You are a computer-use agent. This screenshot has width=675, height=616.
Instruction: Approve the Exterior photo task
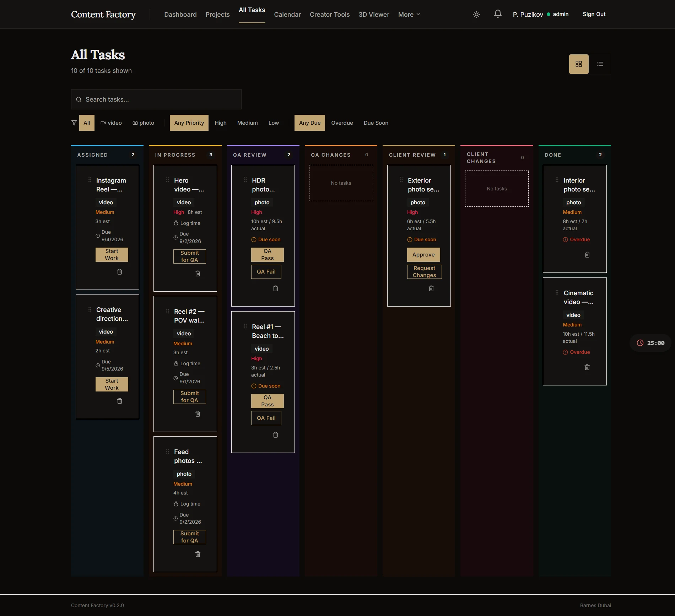click(423, 255)
